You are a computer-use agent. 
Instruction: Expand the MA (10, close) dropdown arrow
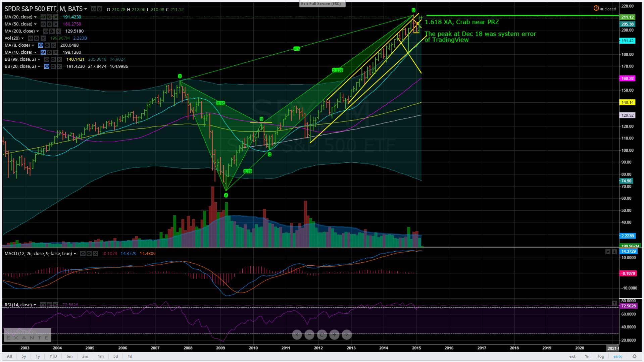[35, 52]
